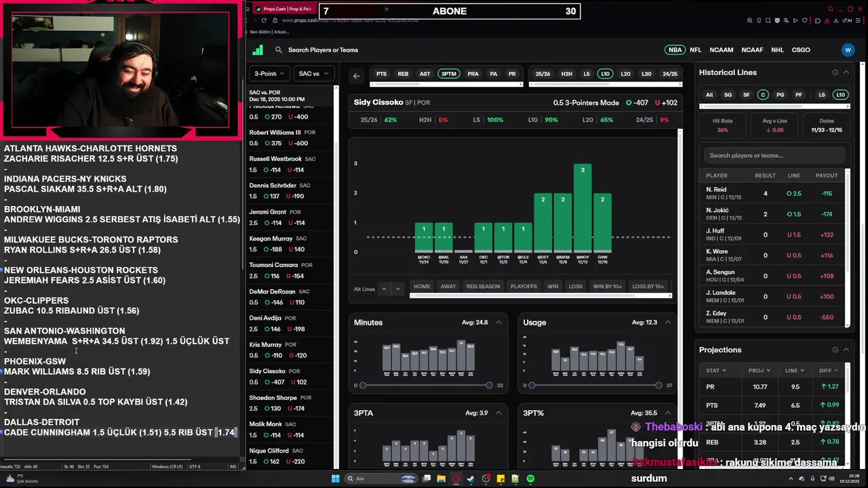Collapse the 3PTA chart card
Screen dimensions: 868x488
498,413
